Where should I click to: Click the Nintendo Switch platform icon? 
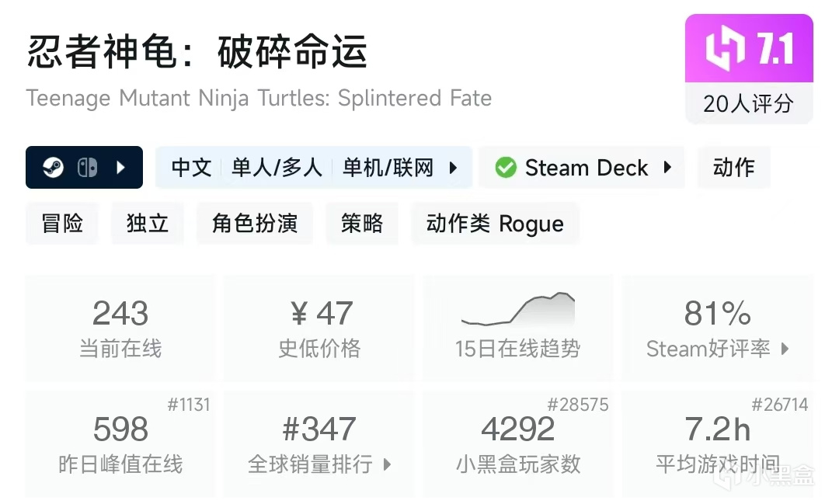[87, 168]
